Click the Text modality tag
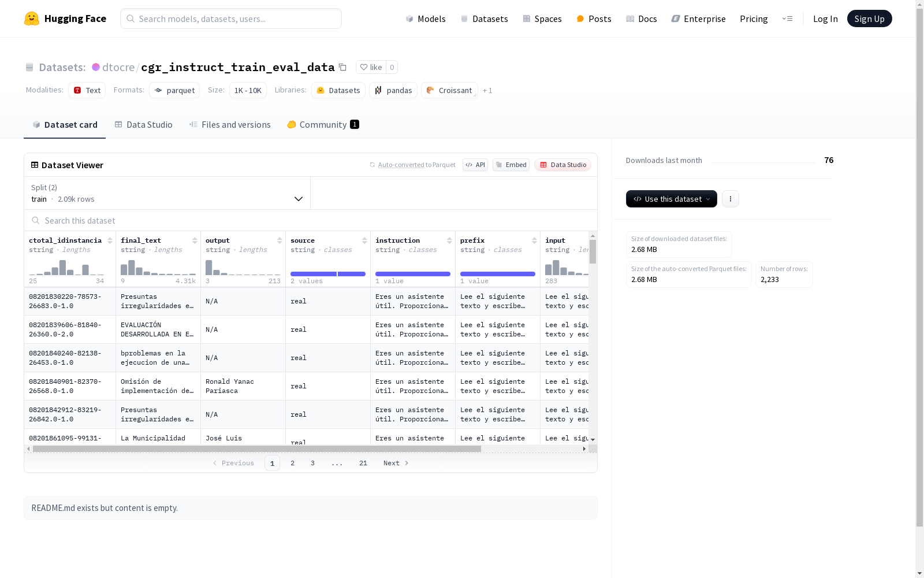This screenshot has height=578, width=924. coord(87,90)
